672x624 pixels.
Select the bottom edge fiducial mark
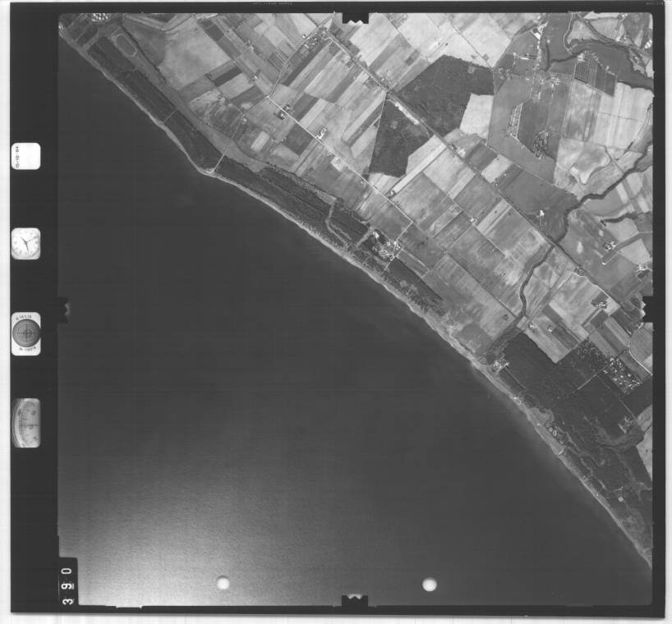pos(354,601)
